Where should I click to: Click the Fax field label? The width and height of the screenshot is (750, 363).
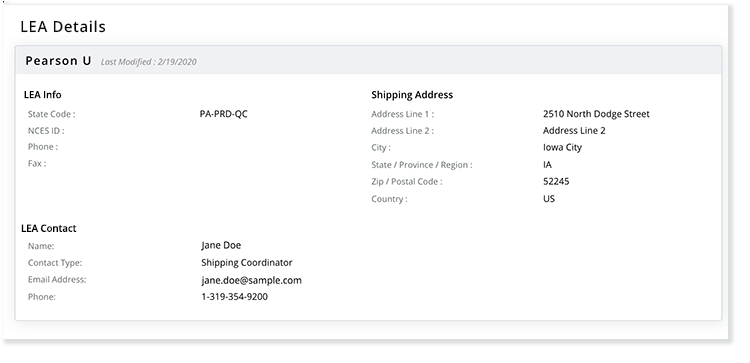tap(37, 164)
